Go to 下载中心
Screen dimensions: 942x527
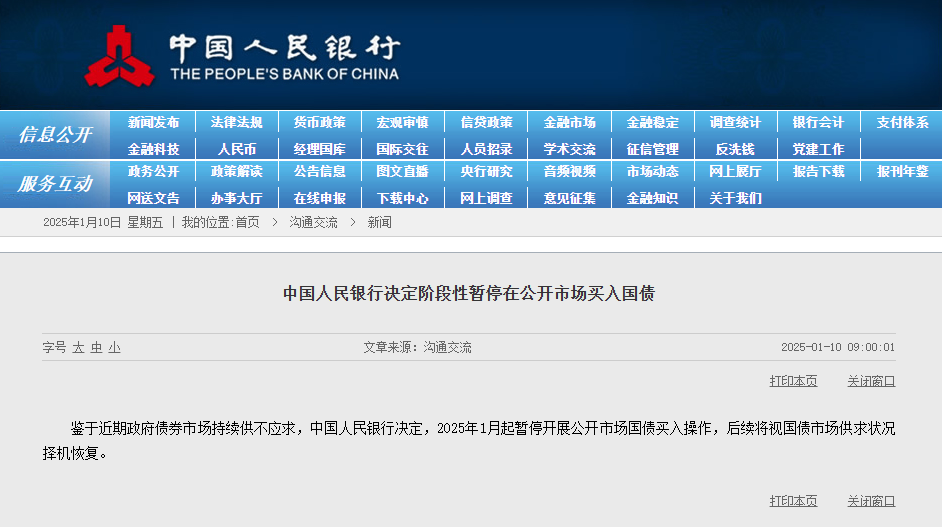coord(403,198)
